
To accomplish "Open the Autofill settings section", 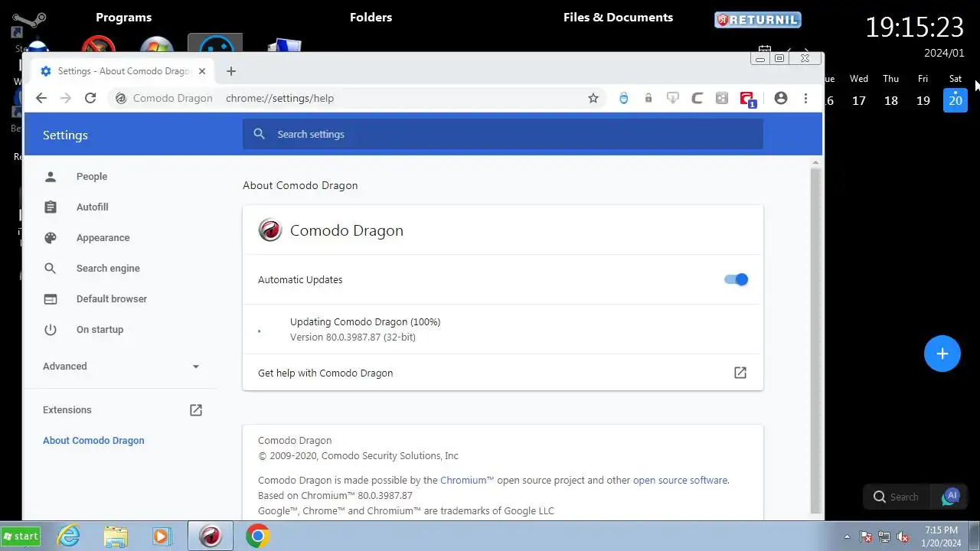I will [93, 207].
